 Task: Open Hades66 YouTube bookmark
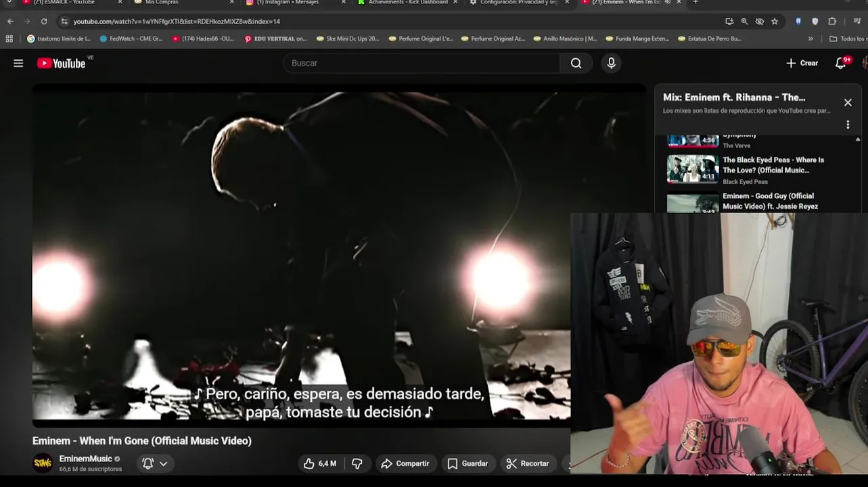click(204, 39)
